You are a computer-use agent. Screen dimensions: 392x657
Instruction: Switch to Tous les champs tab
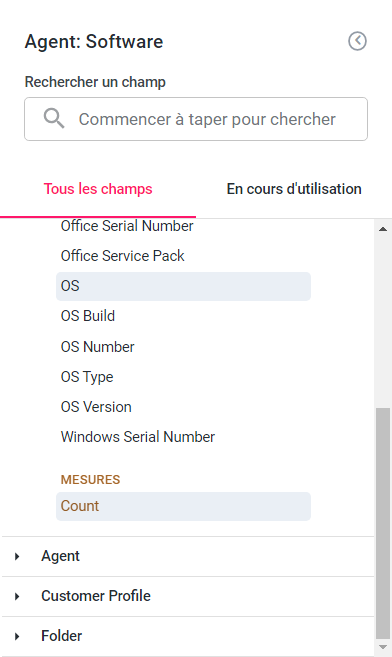point(98,189)
